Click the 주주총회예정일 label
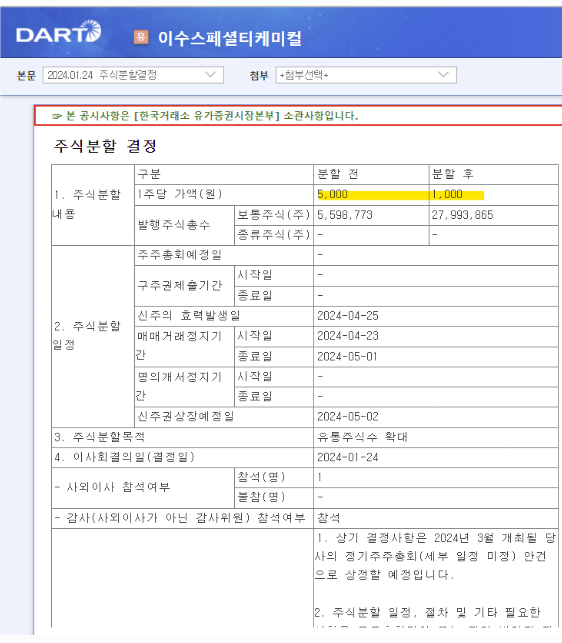This screenshot has height=643, width=562. tap(179, 255)
